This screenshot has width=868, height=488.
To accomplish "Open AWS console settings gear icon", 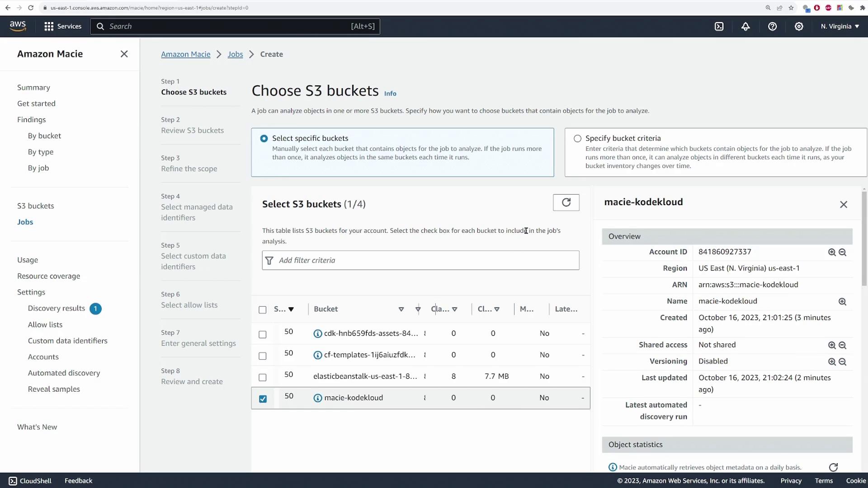I will (799, 27).
